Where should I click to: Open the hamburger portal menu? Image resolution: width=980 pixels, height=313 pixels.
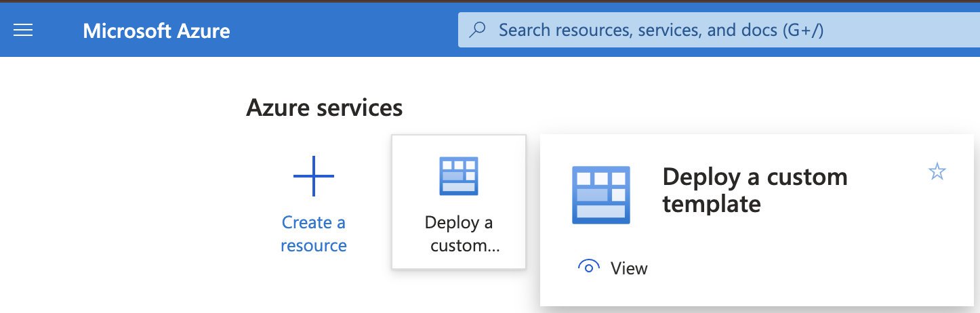pyautogui.click(x=24, y=30)
